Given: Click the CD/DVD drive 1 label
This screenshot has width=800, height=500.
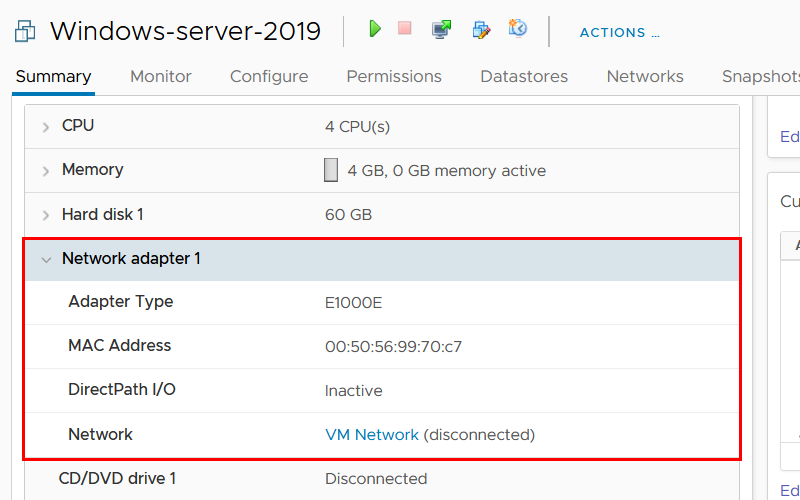Looking at the screenshot, I should [x=117, y=479].
